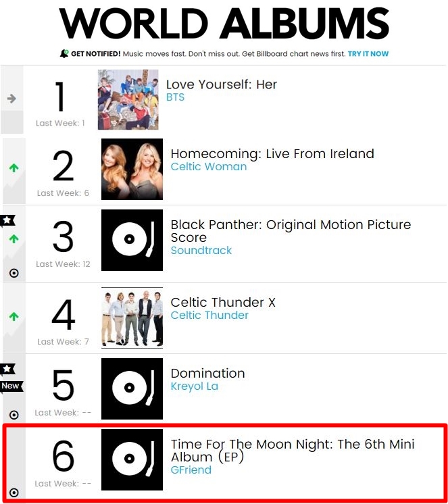Select the Kreyol La artist link
Viewport: 448px width, 504px height.
click(x=194, y=386)
